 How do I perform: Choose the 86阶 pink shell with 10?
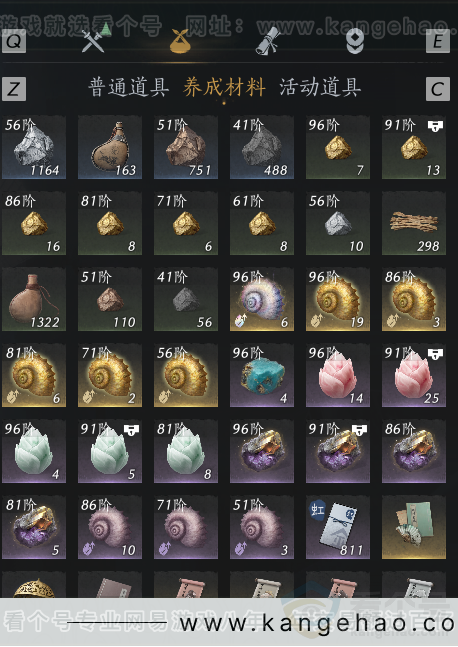click(110, 527)
